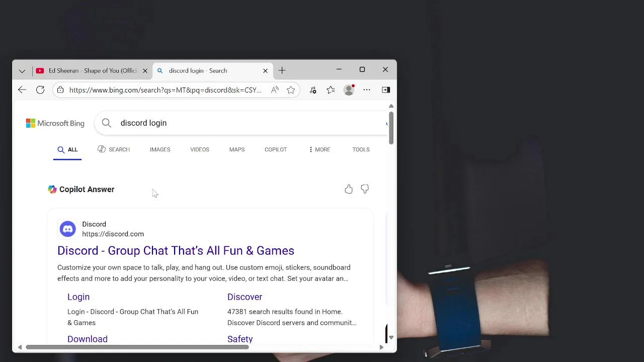
Task: Click the scroll left arrow
Action: pyautogui.click(x=20, y=347)
